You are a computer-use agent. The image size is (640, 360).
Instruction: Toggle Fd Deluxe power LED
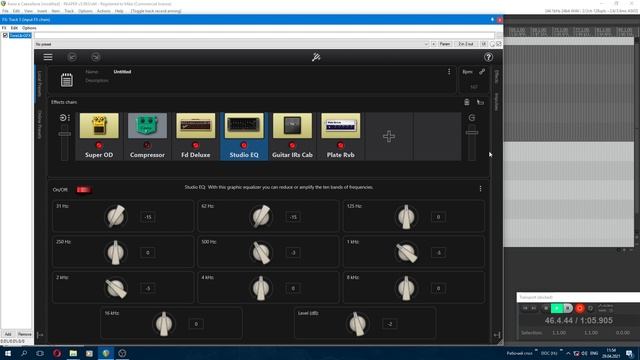(196, 145)
